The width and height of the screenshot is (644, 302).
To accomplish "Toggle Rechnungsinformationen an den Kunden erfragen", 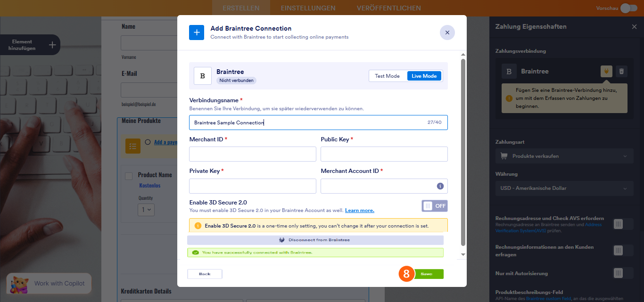I will (x=623, y=250).
